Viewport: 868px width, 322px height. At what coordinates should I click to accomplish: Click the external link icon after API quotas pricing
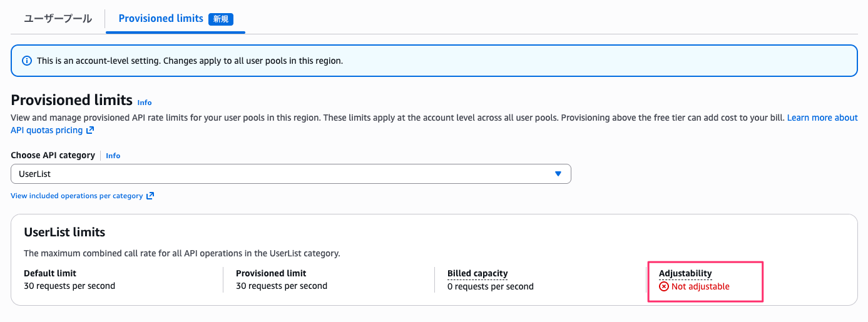[90, 131]
